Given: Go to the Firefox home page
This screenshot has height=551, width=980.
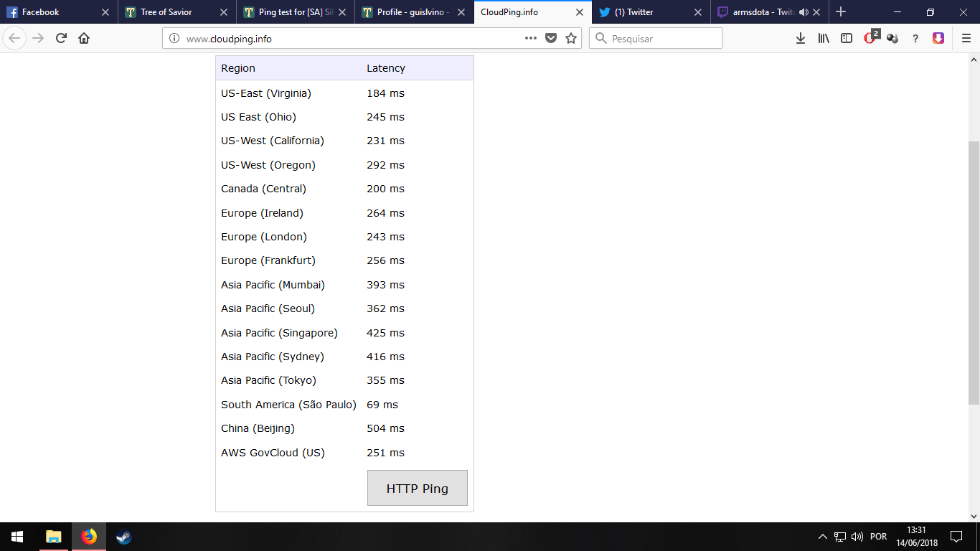Looking at the screenshot, I should click(x=84, y=39).
